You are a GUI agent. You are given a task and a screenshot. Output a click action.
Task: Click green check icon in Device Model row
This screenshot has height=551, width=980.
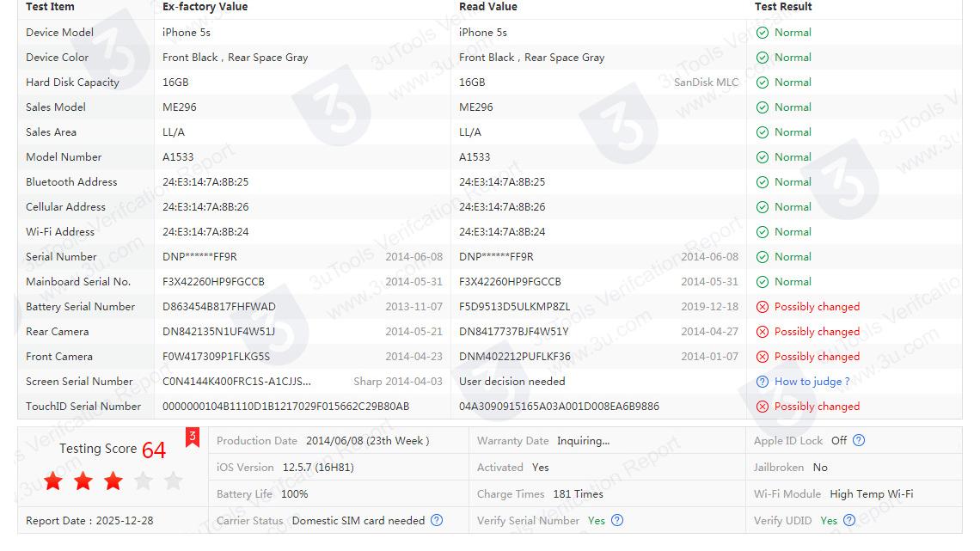point(762,33)
